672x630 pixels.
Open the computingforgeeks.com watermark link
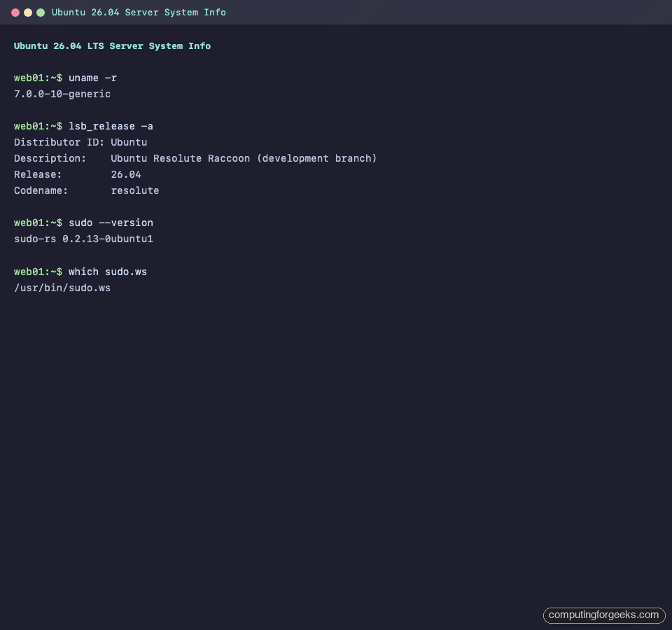pos(603,615)
